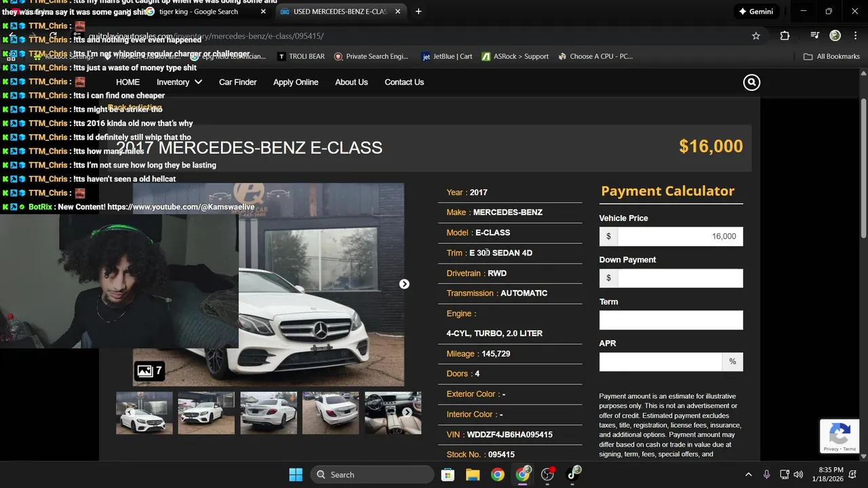Screen dimensions: 868x488
Task: Open File Explorer from taskbar
Action: (x=473, y=474)
